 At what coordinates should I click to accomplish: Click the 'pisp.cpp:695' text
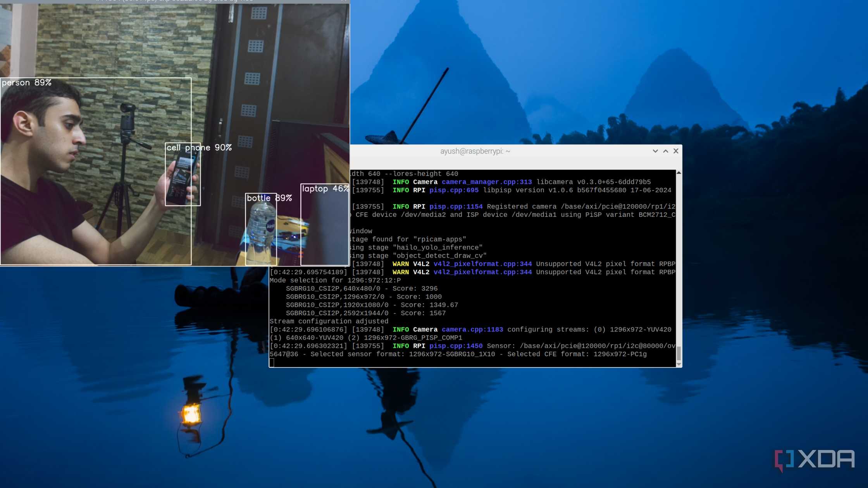tap(454, 190)
